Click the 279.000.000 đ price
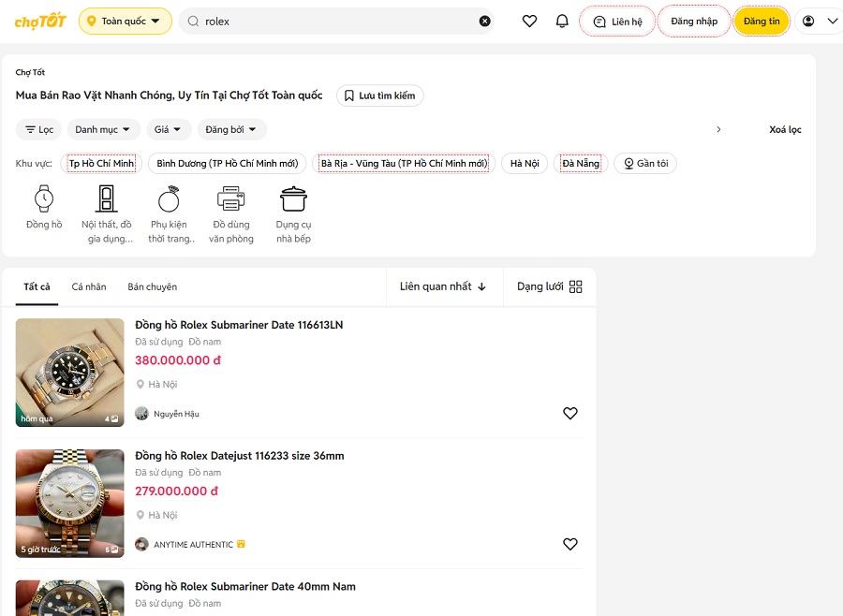843x616 pixels. tap(176, 491)
